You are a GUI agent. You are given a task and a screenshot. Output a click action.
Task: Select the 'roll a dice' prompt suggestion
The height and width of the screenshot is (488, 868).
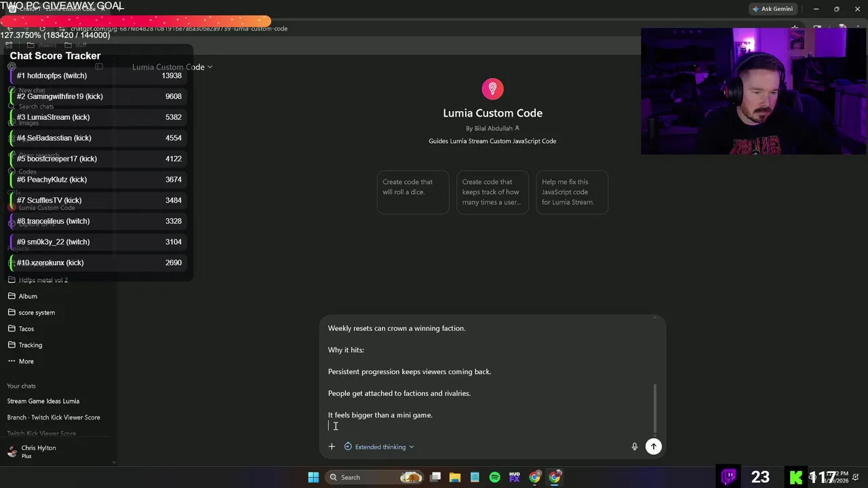413,192
